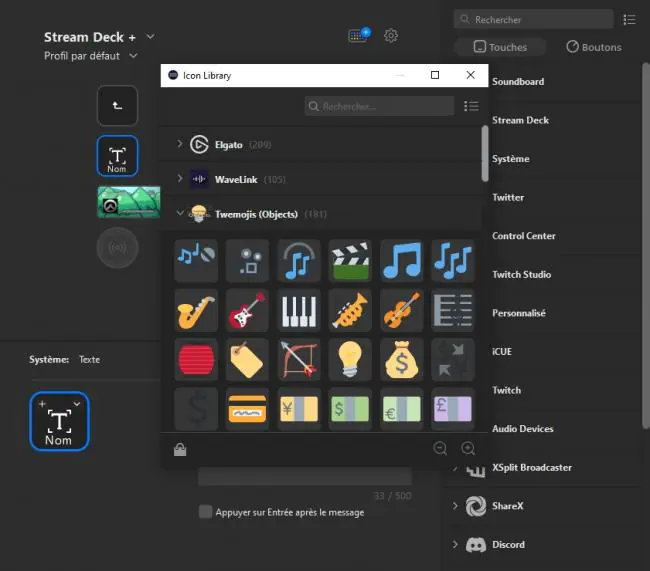
Task: Choose the light bulb icon
Action: tap(350, 360)
